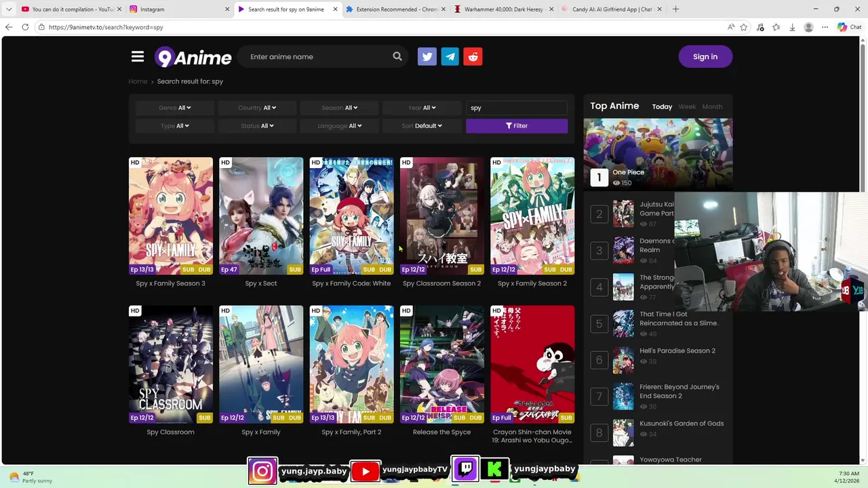Expand the Country filter dropdown
The height and width of the screenshot is (488, 868).
click(x=257, y=108)
